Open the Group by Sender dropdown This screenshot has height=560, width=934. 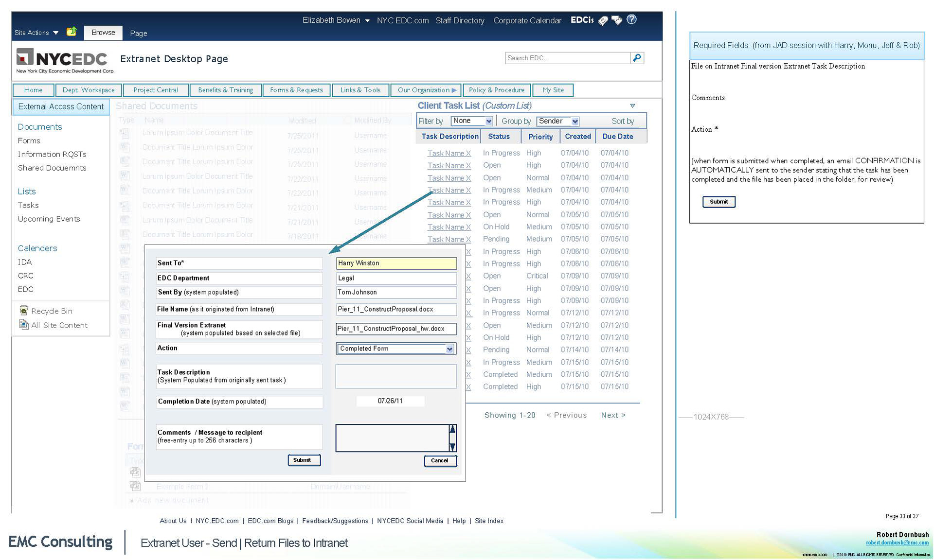coord(575,121)
